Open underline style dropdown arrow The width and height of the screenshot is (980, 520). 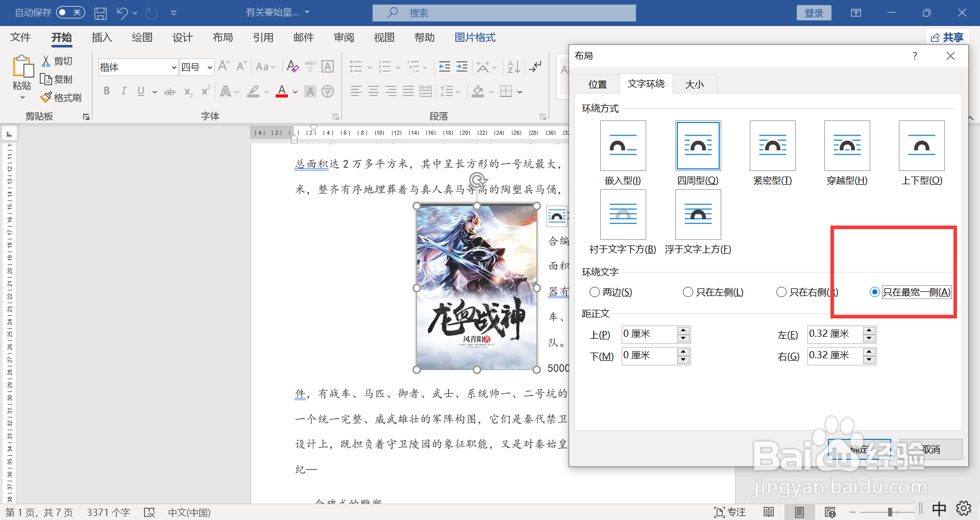click(154, 92)
